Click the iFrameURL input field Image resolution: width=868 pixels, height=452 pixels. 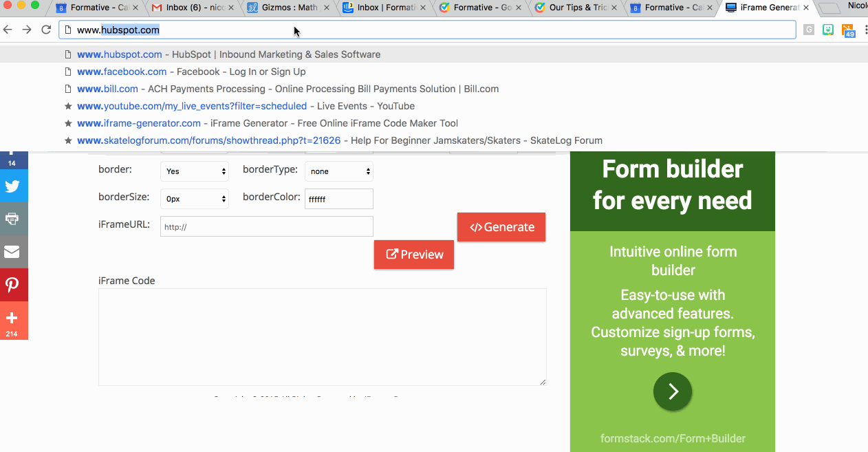point(266,226)
